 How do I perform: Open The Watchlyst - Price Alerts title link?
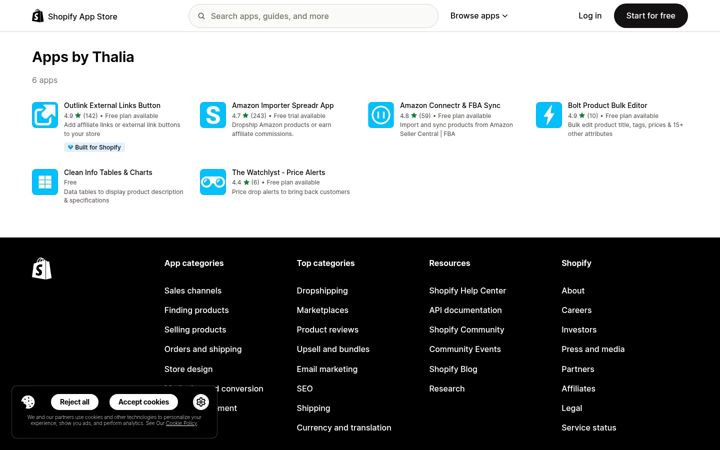pos(278,173)
